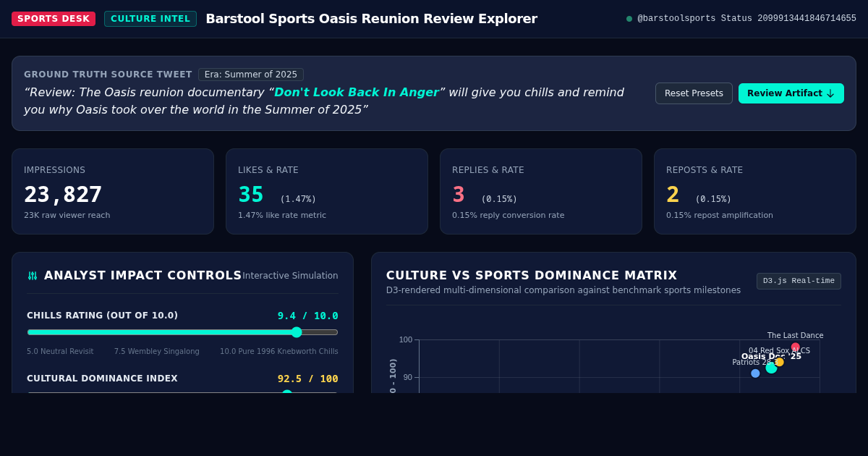Click the "CULTURE VS SPORTS DOMINANCE MATRIX" heading
Image resolution: width=868 pixels, height=456 pixels.
532,275
